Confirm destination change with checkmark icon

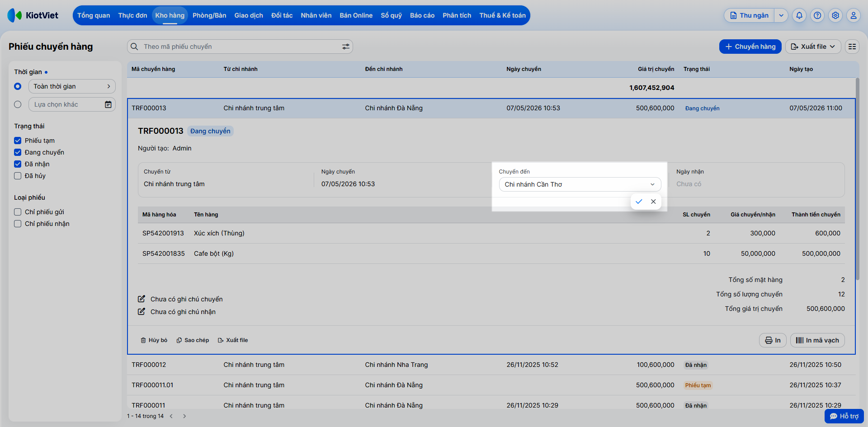pyautogui.click(x=639, y=202)
